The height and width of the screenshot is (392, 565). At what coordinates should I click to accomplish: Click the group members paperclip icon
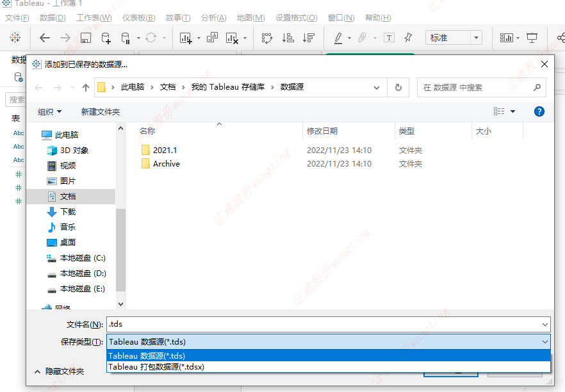362,37
